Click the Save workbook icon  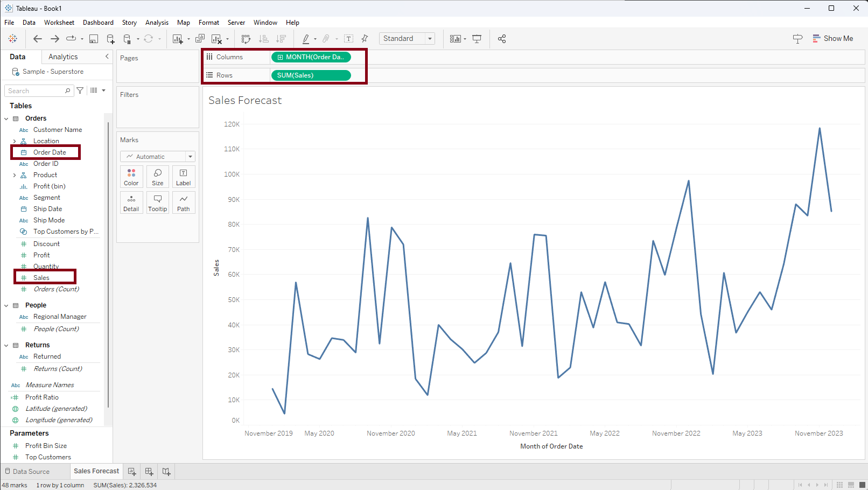click(94, 39)
